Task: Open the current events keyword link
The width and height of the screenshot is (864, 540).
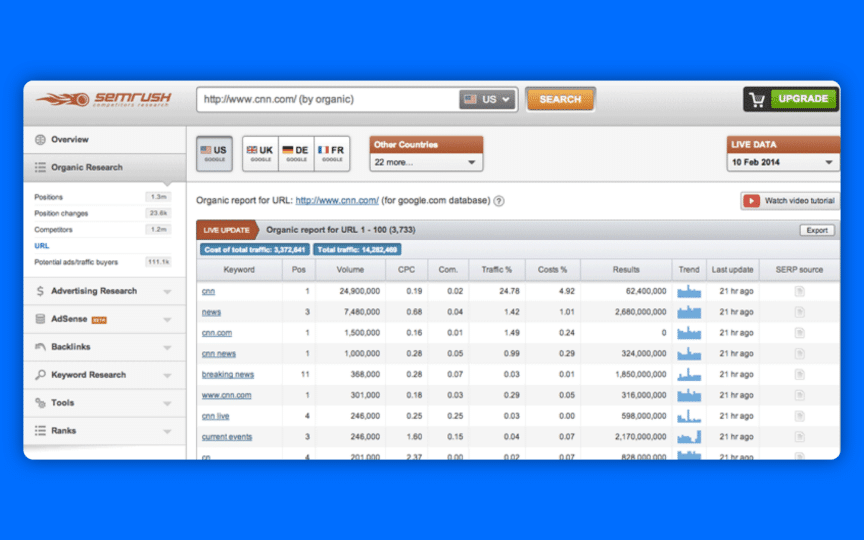Action: click(x=226, y=437)
